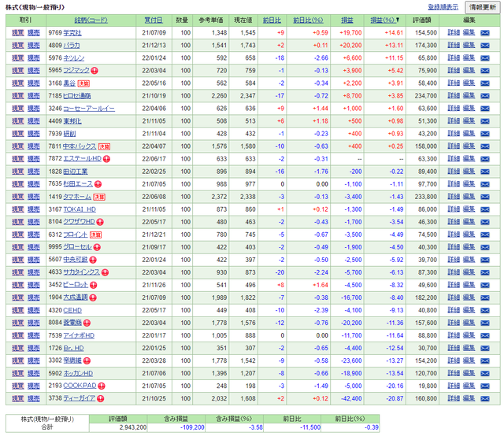Click the red alert icon next to 3302
Image resolution: width=504 pixels, height=436 pixels.
tap(87, 360)
